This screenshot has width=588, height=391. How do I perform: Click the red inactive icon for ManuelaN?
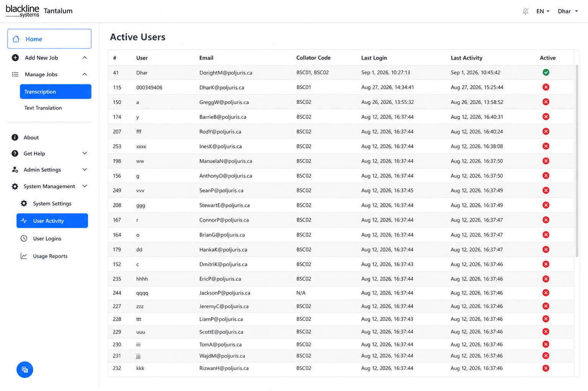546,161
